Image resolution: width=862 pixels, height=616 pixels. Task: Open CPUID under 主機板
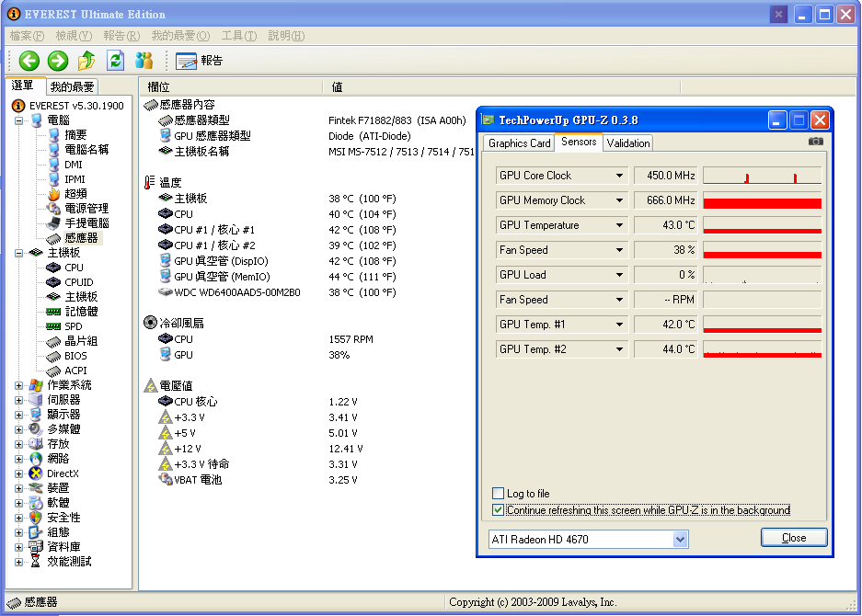point(78,282)
